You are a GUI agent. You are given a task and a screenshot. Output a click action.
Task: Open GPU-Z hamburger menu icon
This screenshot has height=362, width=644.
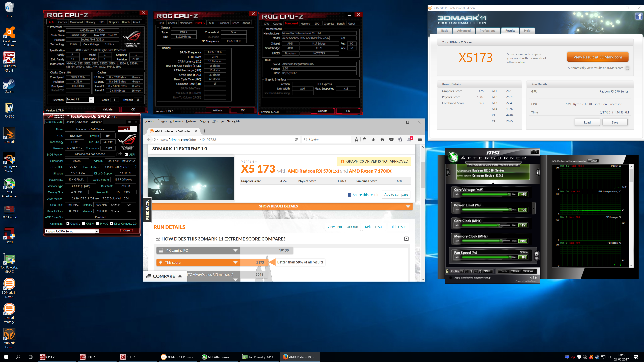(136, 122)
